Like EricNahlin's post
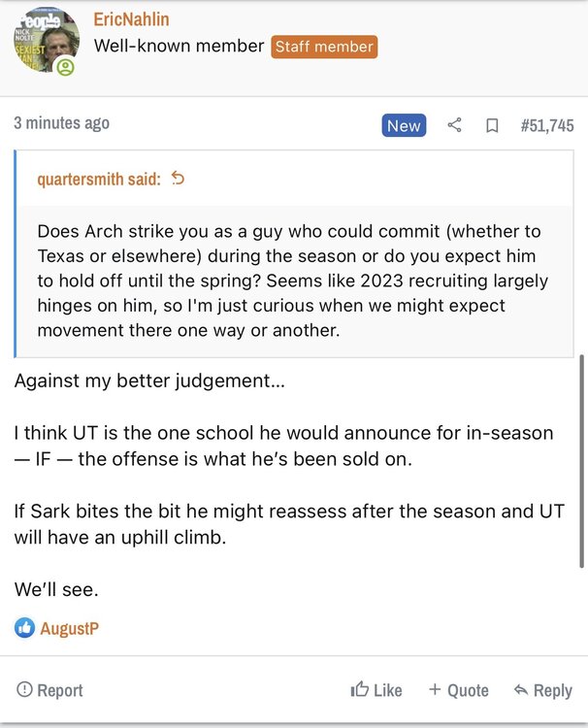 point(376,690)
